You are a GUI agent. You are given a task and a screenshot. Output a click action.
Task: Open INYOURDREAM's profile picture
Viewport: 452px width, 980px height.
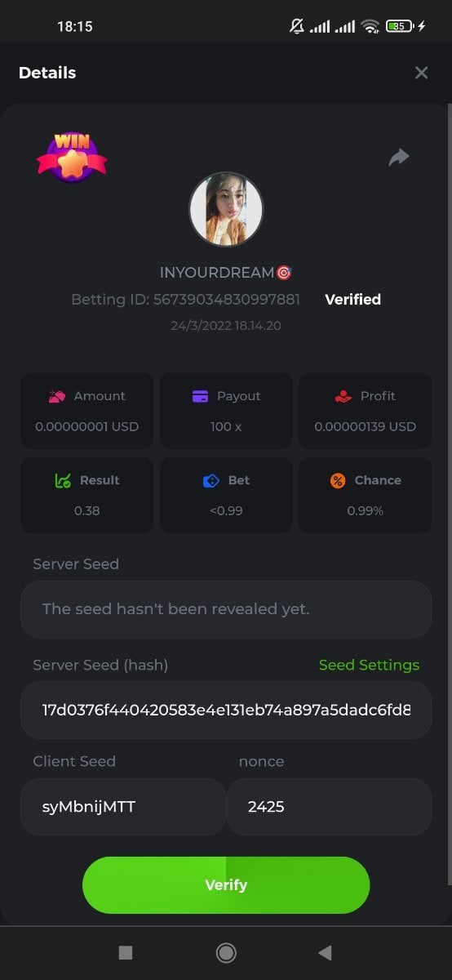click(x=226, y=209)
